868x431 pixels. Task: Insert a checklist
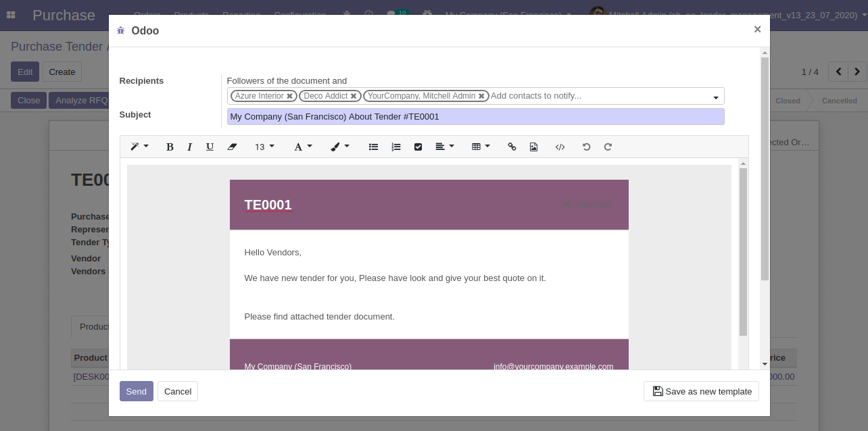click(x=418, y=147)
